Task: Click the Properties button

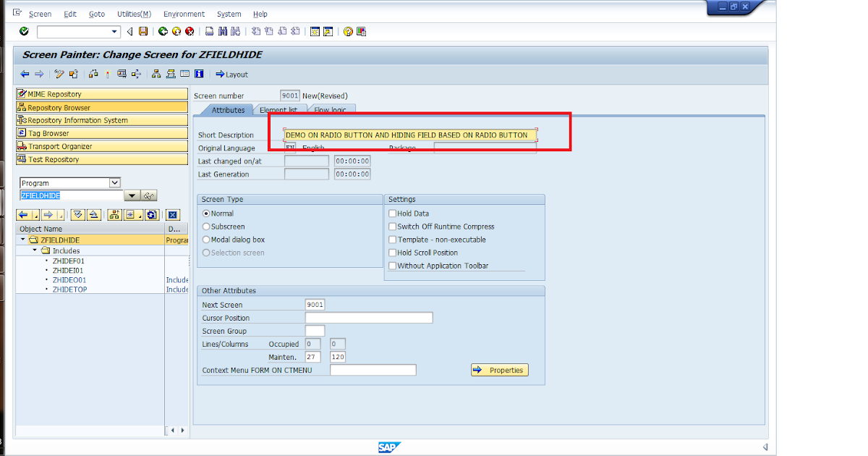Action: [499, 369]
